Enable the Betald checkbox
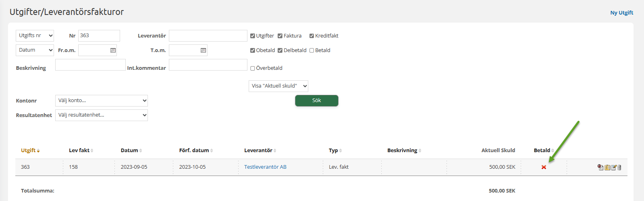 click(x=312, y=50)
